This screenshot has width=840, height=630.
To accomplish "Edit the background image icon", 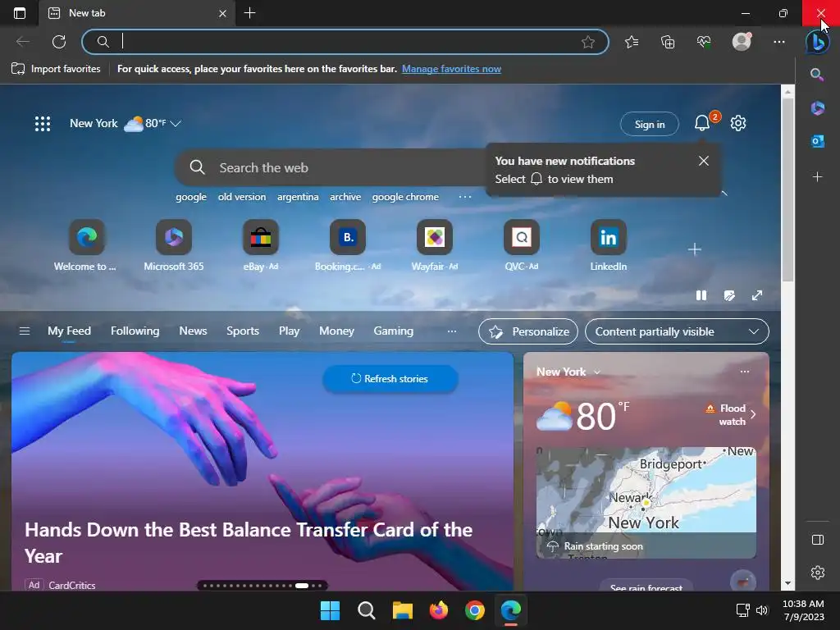I will (x=729, y=295).
